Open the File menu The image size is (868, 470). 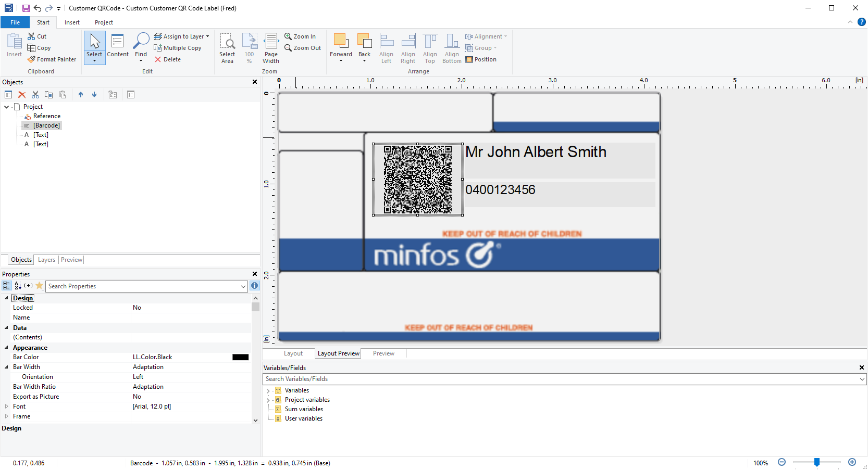(15, 22)
